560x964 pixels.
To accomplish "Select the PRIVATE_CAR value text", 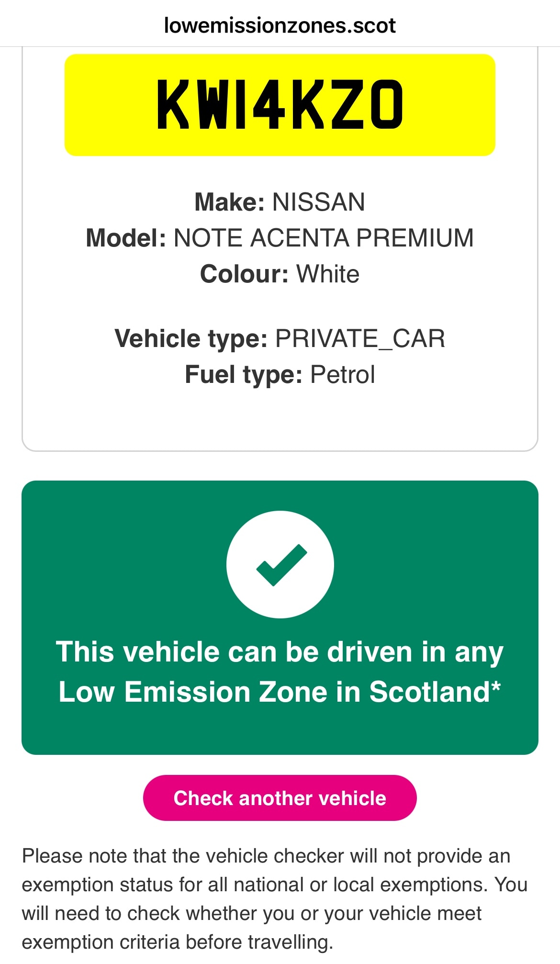I will (360, 338).
